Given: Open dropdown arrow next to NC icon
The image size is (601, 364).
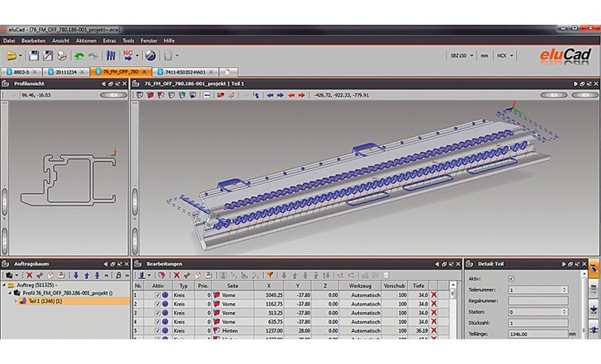Looking at the screenshot, I should (137, 55).
